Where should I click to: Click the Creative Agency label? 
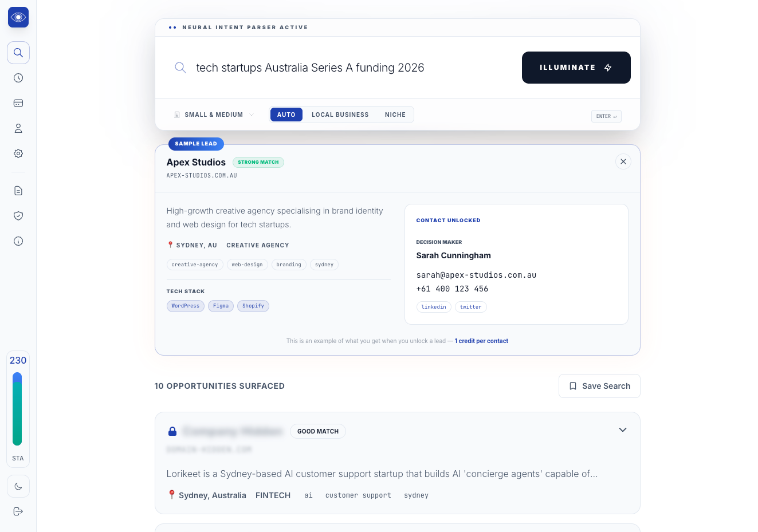click(258, 245)
